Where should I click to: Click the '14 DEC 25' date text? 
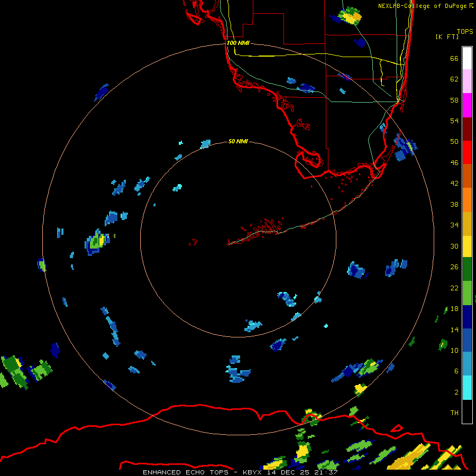click(x=288, y=472)
